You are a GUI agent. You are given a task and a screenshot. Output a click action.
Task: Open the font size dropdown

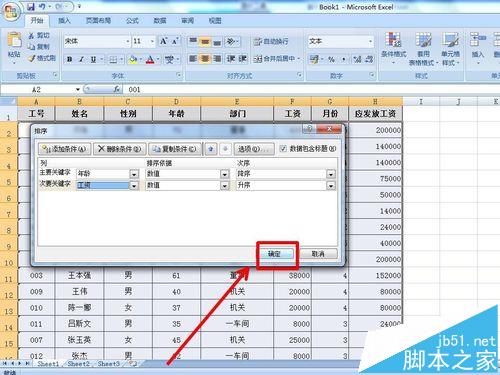[152, 41]
